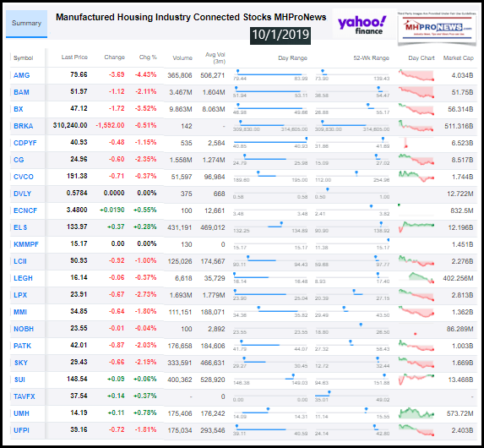Select ECNCF change value +0.0190
This screenshot has width=484, height=448.
(111, 210)
